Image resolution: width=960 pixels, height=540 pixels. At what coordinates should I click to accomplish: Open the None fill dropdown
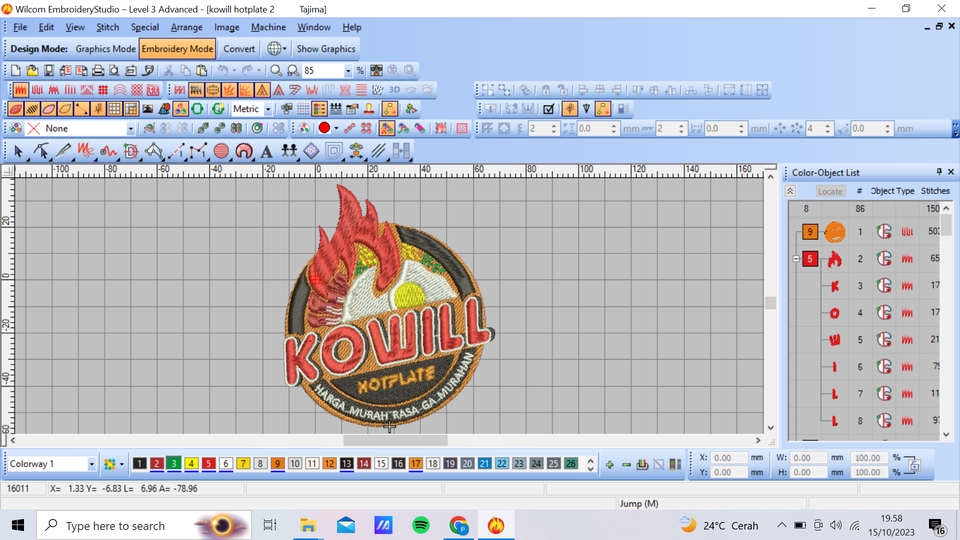130,129
